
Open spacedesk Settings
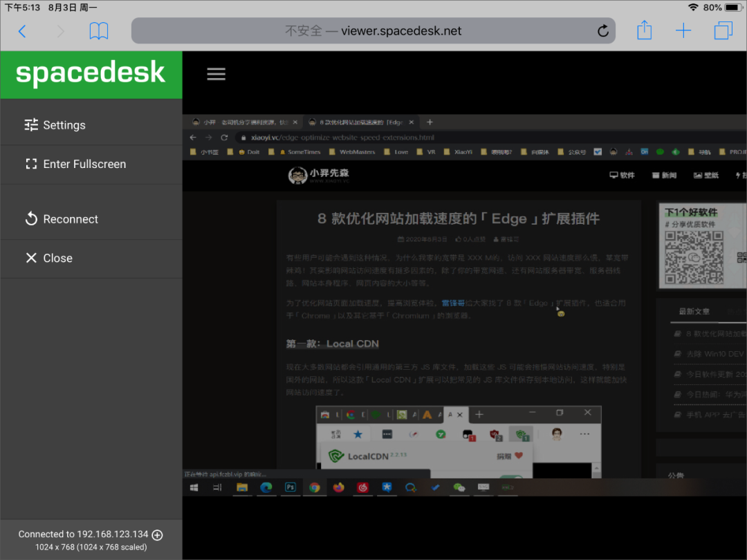[64, 125]
